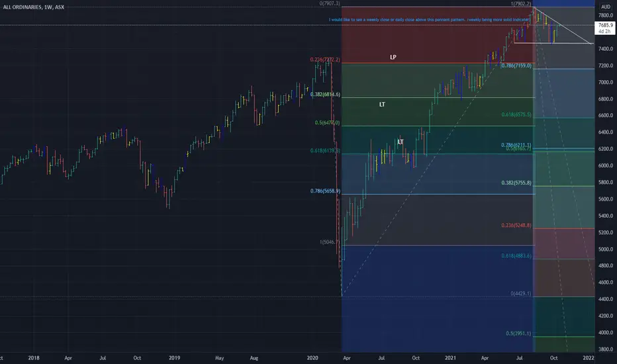Click the 0.5(6477.0) retracement label
This screenshot has height=364, width=617.
[x=327, y=123]
